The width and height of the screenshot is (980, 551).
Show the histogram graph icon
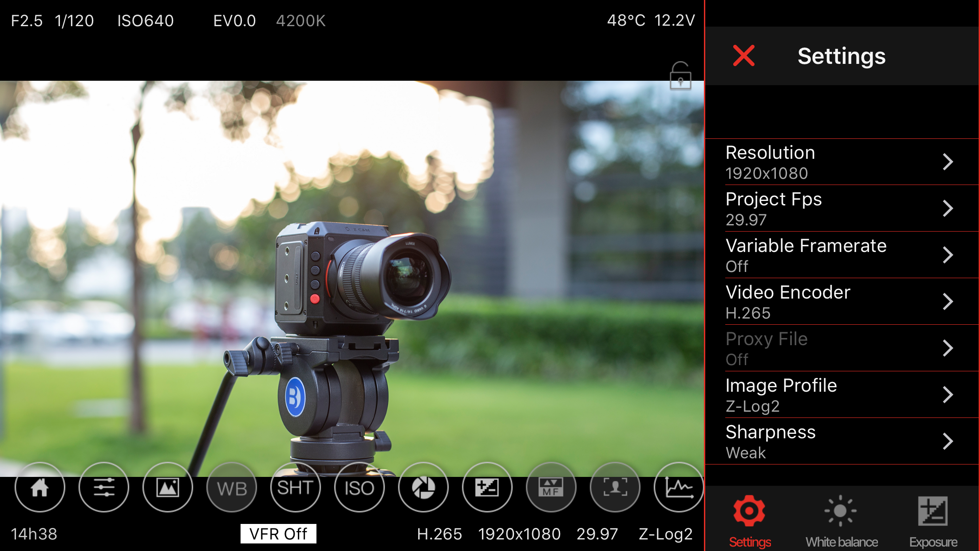[x=679, y=488]
